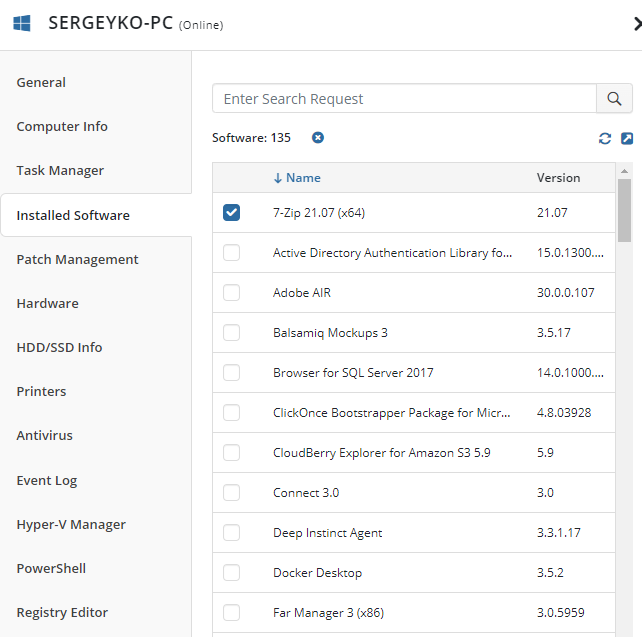Launch the PowerShell tab
This screenshot has height=637, width=642.
tap(51, 569)
